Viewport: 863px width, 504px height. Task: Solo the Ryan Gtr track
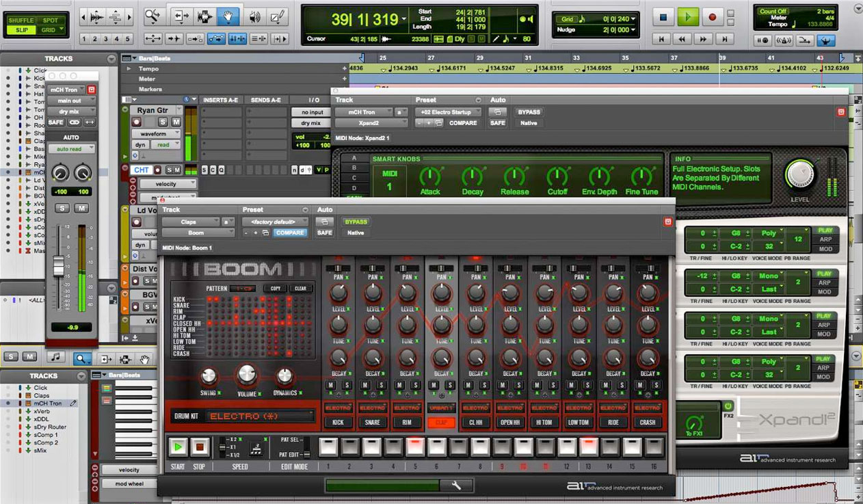pyautogui.click(x=162, y=120)
